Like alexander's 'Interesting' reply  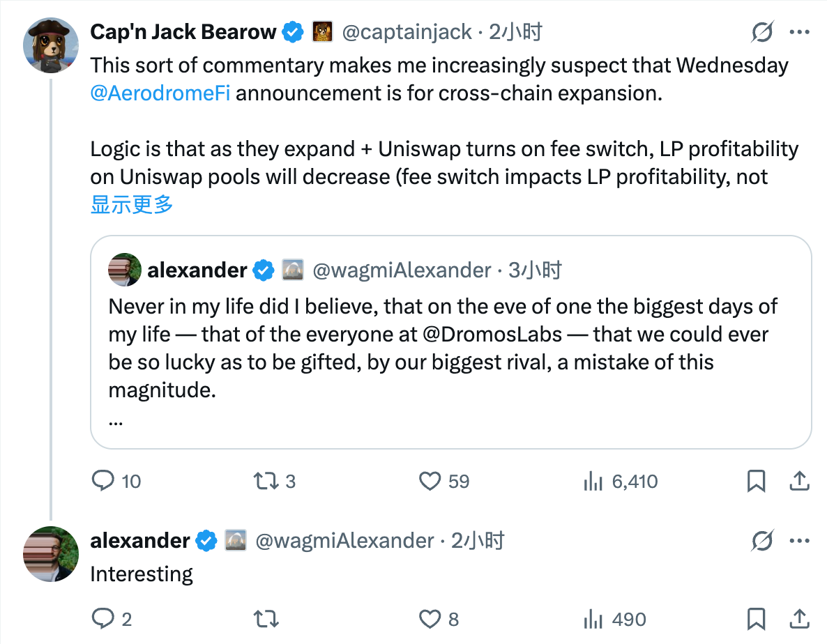point(430,619)
